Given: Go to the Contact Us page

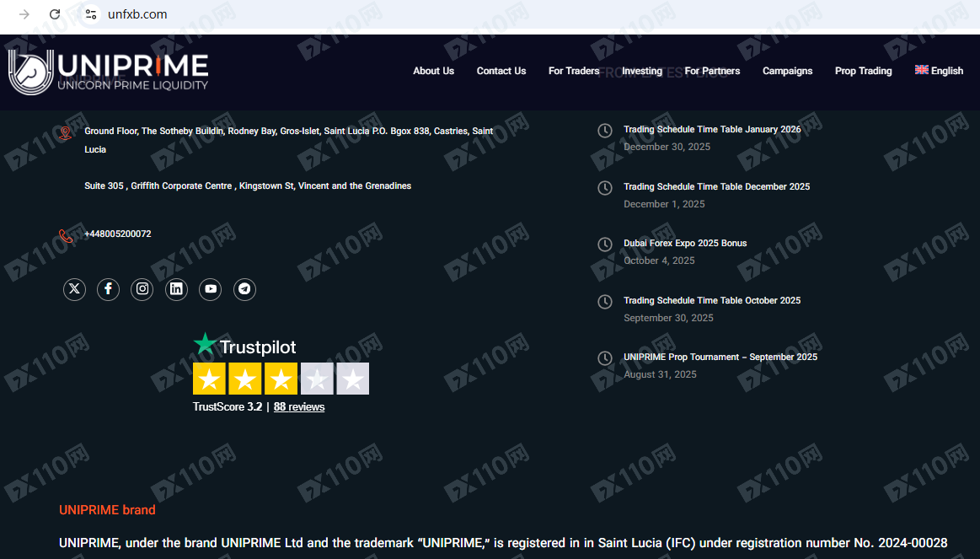Looking at the screenshot, I should coord(501,71).
